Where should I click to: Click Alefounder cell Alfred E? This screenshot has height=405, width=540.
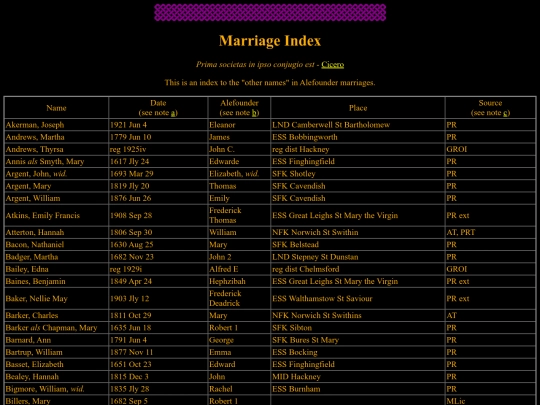[224, 269]
